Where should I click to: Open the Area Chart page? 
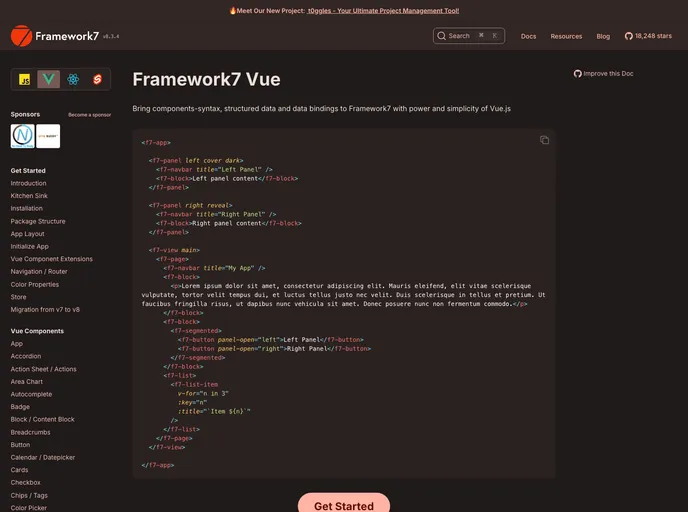pos(27,382)
